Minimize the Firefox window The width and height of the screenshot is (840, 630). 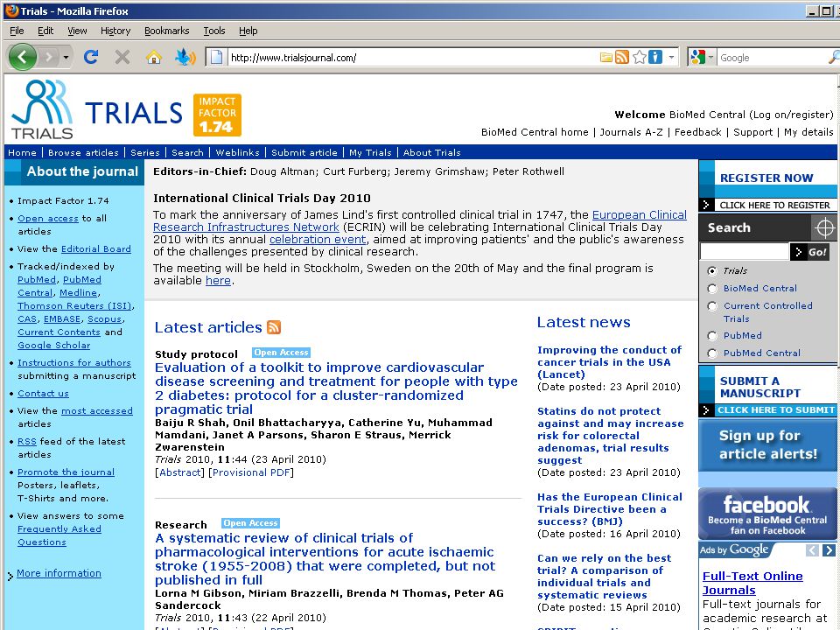(x=813, y=10)
